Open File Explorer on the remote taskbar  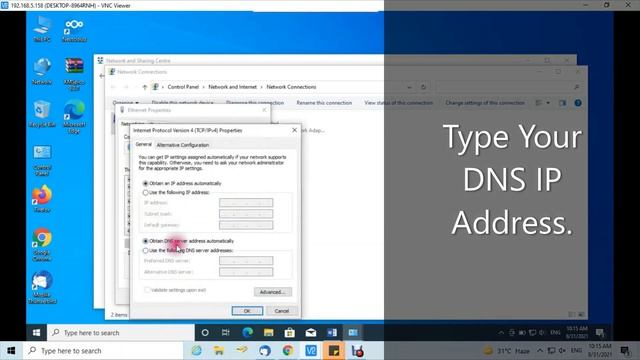coord(269,333)
